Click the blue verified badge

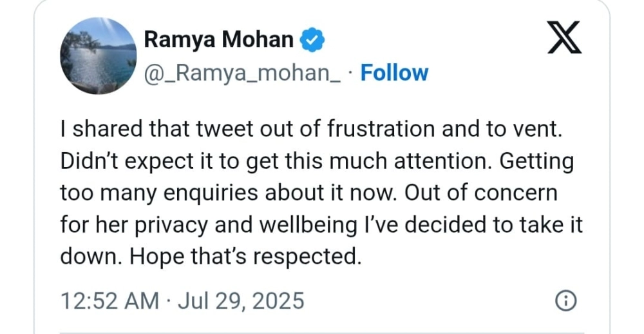pyautogui.click(x=313, y=41)
